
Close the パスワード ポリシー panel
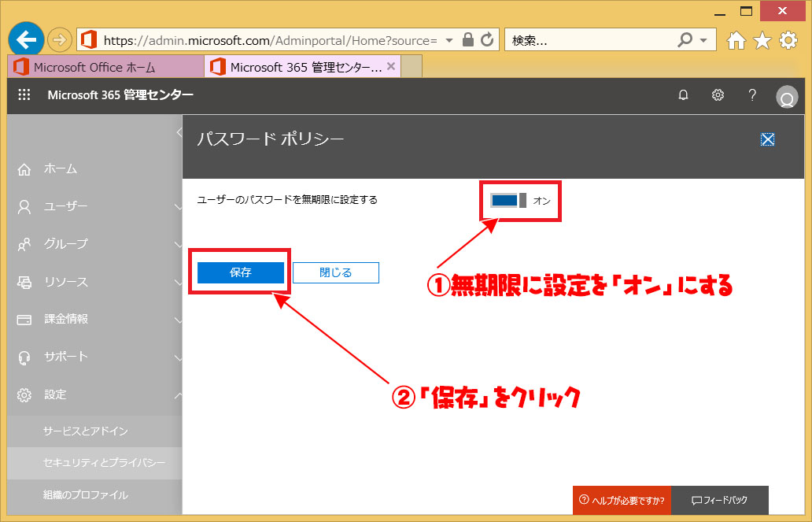click(x=767, y=139)
